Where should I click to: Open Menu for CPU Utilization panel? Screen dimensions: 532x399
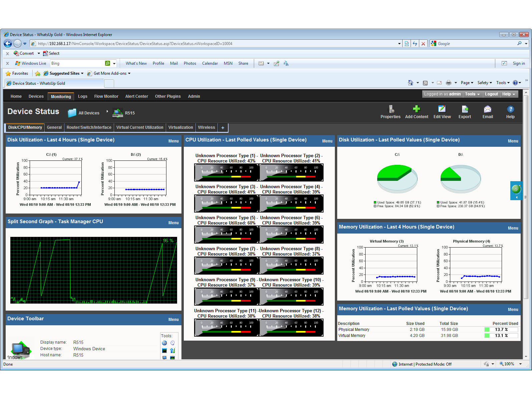pos(327,141)
